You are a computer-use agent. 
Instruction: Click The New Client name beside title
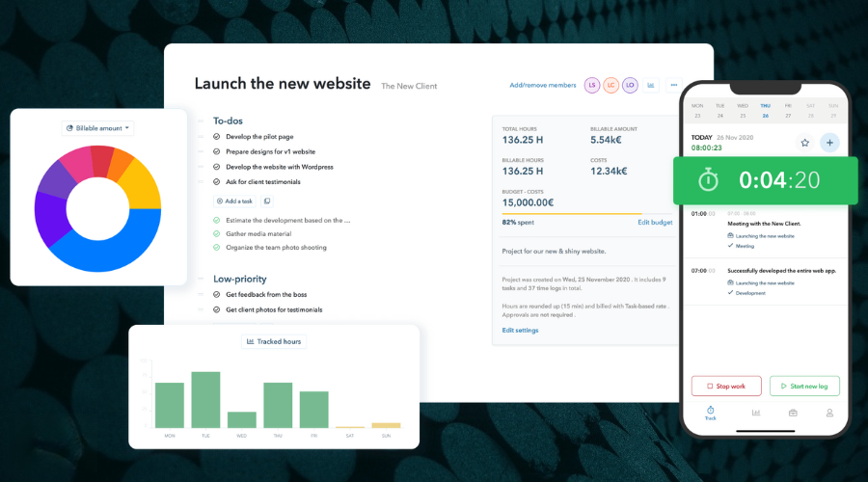tap(409, 87)
